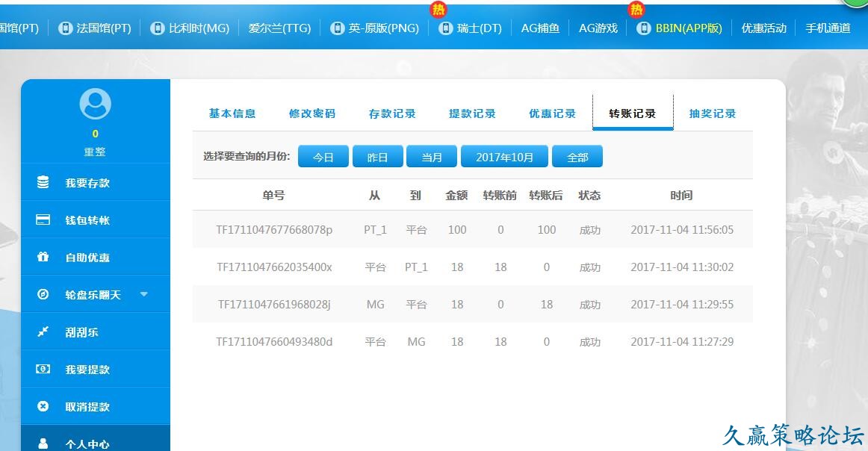Click the timestamp 2017-11-04 11:56:05
Image resolution: width=868 pixels, height=451 pixels.
pyautogui.click(x=682, y=230)
